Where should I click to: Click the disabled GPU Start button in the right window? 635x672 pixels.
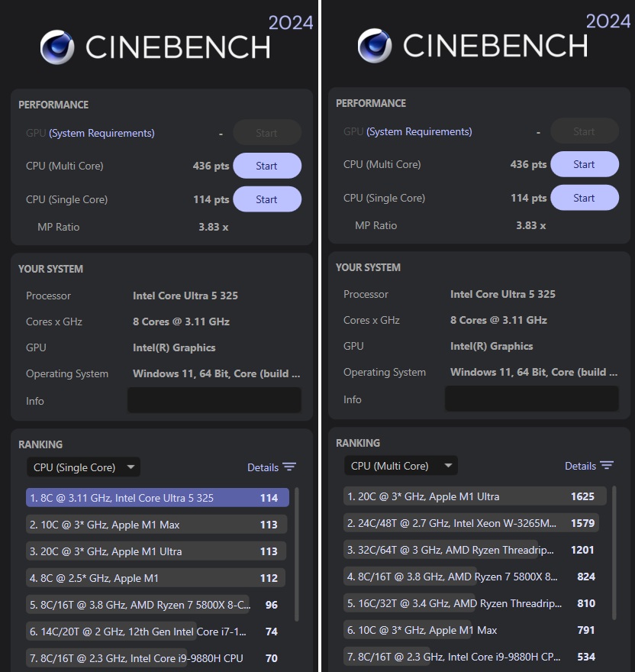(x=585, y=131)
